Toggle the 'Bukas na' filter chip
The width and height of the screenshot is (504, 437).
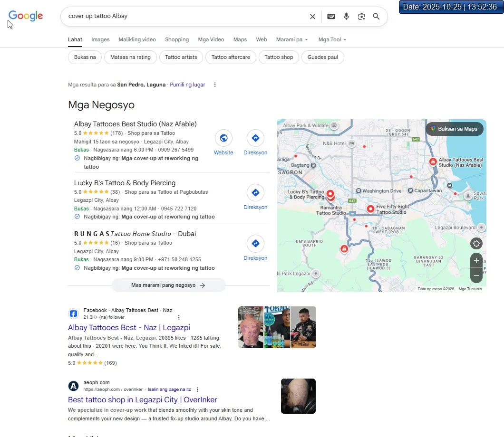pyautogui.click(x=85, y=57)
